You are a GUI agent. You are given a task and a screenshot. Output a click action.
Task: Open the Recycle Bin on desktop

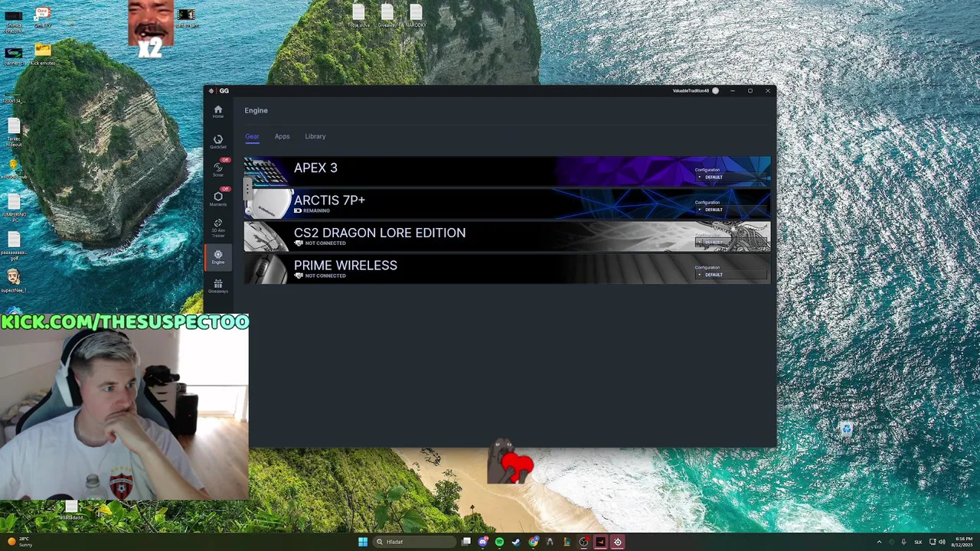pyautogui.click(x=846, y=430)
